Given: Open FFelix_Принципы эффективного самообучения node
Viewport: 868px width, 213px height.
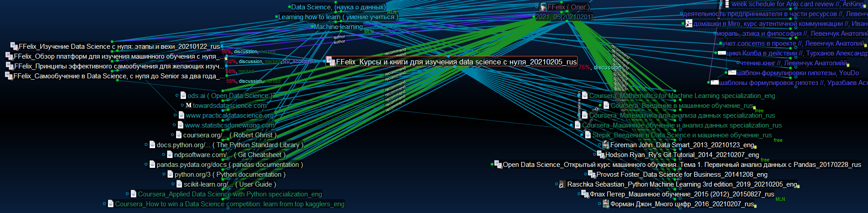Looking at the screenshot, I should click(115, 66).
